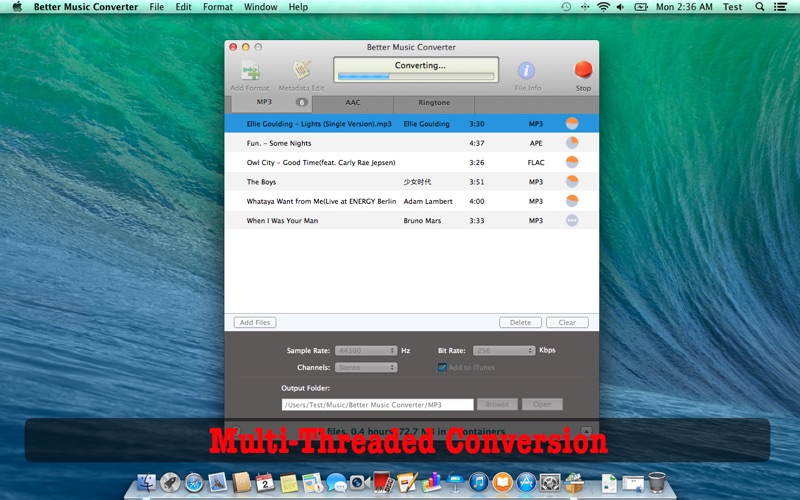Click the Converting progress bar
Image resolution: width=800 pixels, height=500 pixels.
416,77
